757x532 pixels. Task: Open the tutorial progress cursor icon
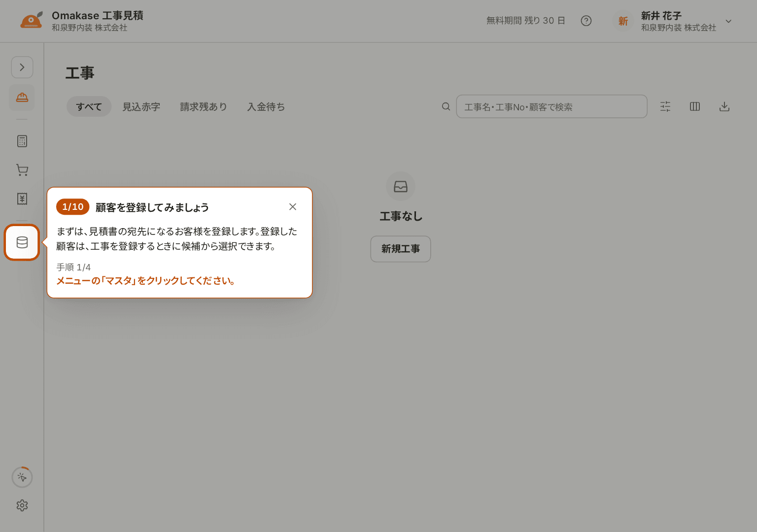[22, 477]
